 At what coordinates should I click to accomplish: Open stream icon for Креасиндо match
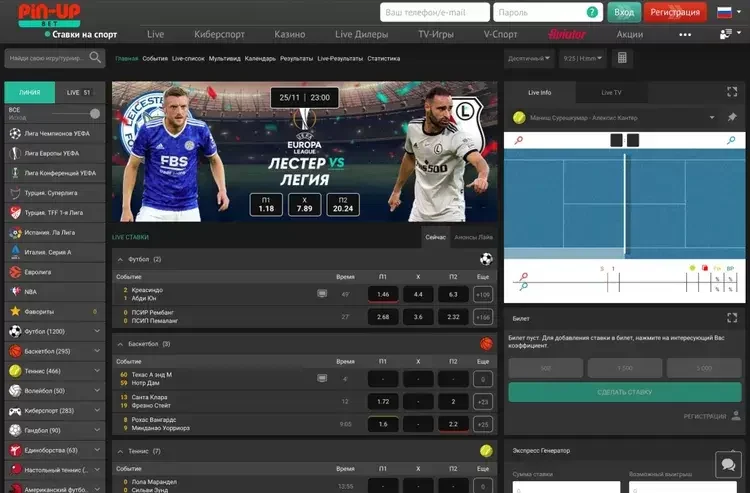tap(322, 294)
